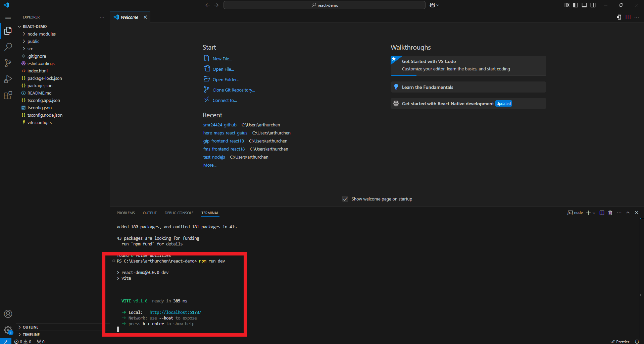The width and height of the screenshot is (644, 344).
Task: Expand the node_modules folder
Action: [x=63, y=34]
